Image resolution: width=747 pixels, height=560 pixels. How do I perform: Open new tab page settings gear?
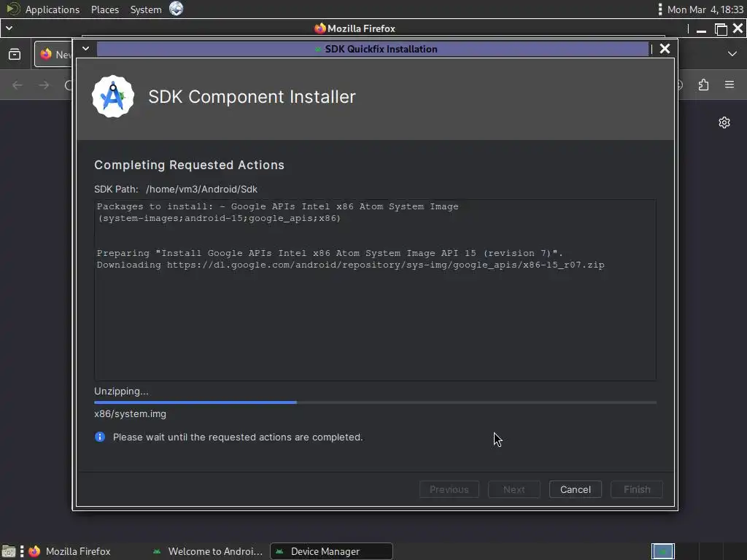(x=724, y=122)
